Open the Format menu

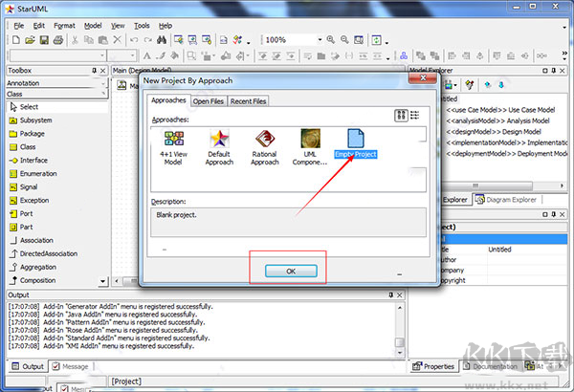tap(64, 25)
